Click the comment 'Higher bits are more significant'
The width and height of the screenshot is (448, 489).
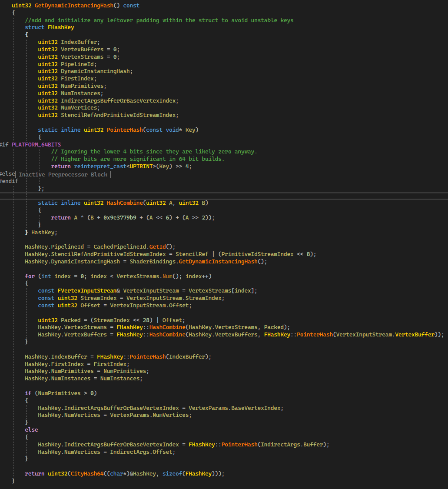(x=138, y=159)
